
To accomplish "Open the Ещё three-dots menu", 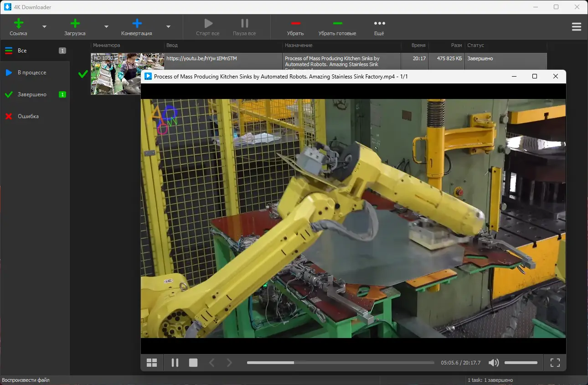I will (x=379, y=24).
